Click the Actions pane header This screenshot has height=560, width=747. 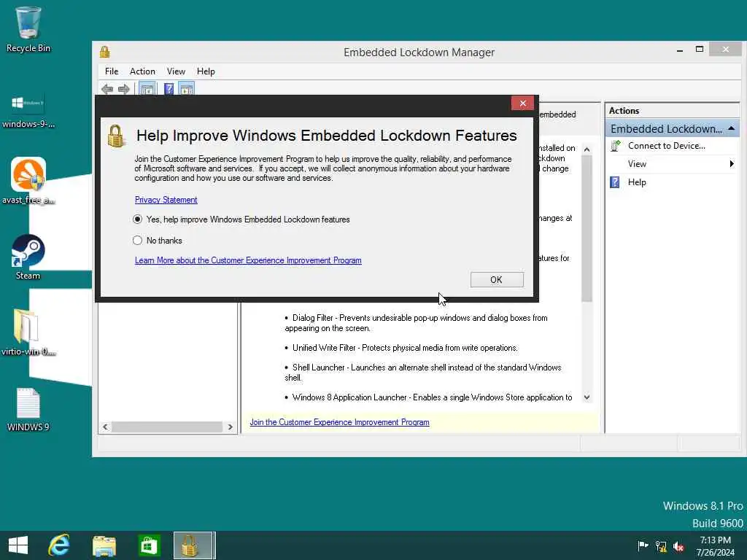[672, 111]
